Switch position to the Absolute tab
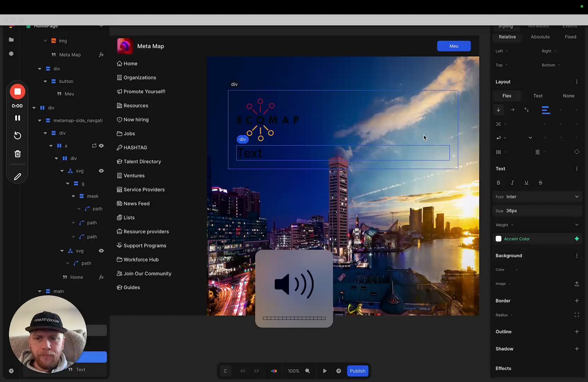The image size is (588, 382). click(540, 37)
